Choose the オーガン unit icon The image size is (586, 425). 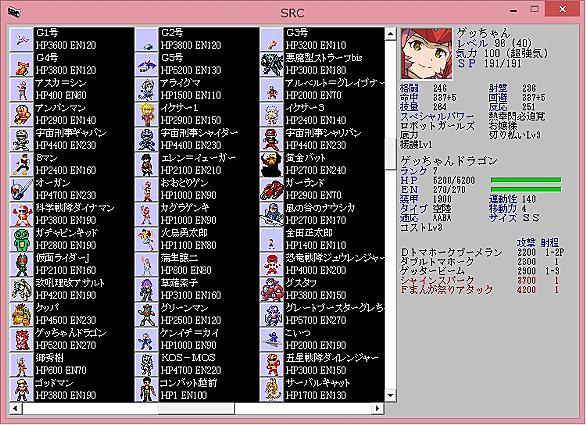coord(21,190)
